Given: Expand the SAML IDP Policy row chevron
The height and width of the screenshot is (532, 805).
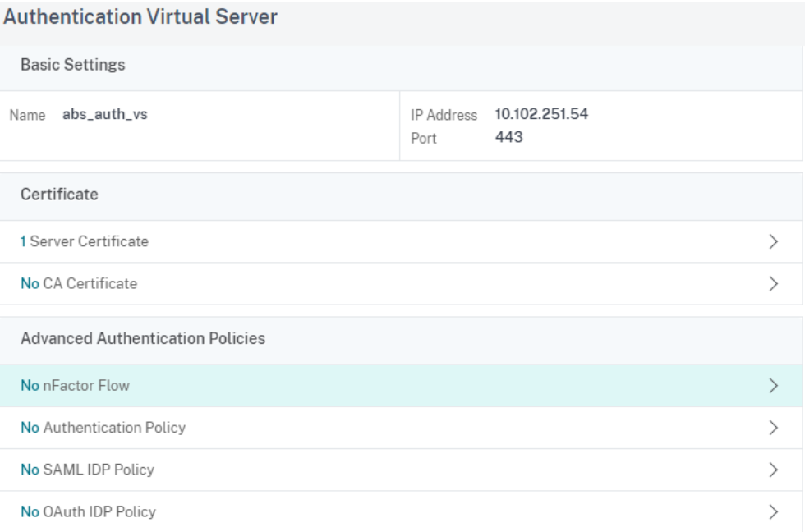Looking at the screenshot, I should pyautogui.click(x=773, y=470).
